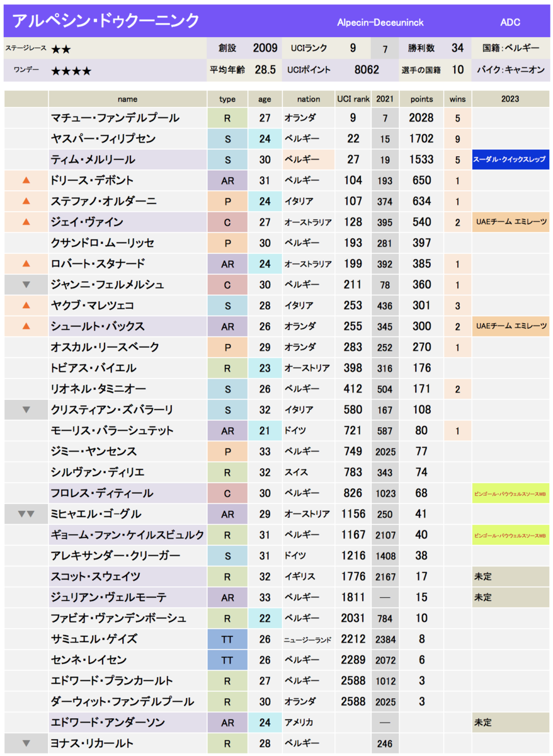Select rider name シルヴァン・ディリエ
Viewport: 553px width, 756px height.
click(x=98, y=472)
